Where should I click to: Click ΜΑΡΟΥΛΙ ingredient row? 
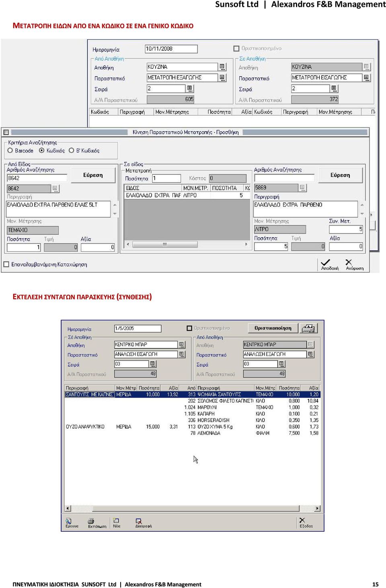(252, 408)
